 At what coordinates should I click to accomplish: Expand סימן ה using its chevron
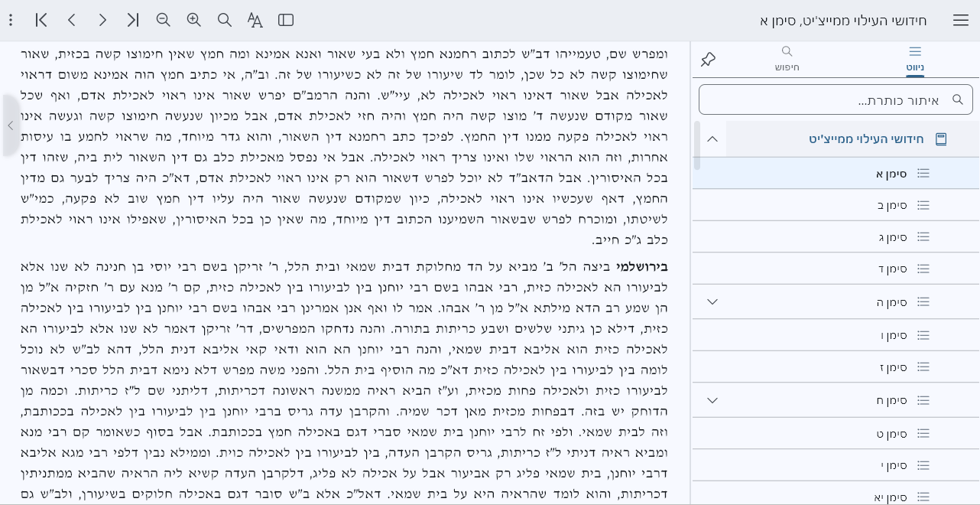(712, 301)
